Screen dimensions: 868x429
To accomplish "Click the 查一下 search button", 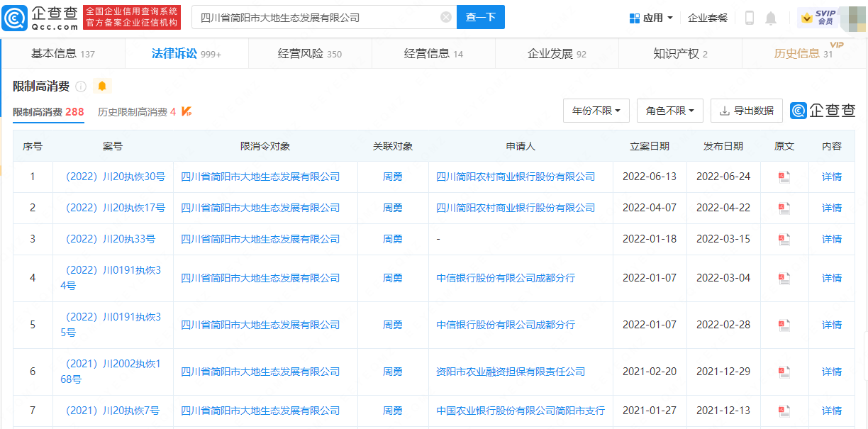I will pyautogui.click(x=480, y=17).
